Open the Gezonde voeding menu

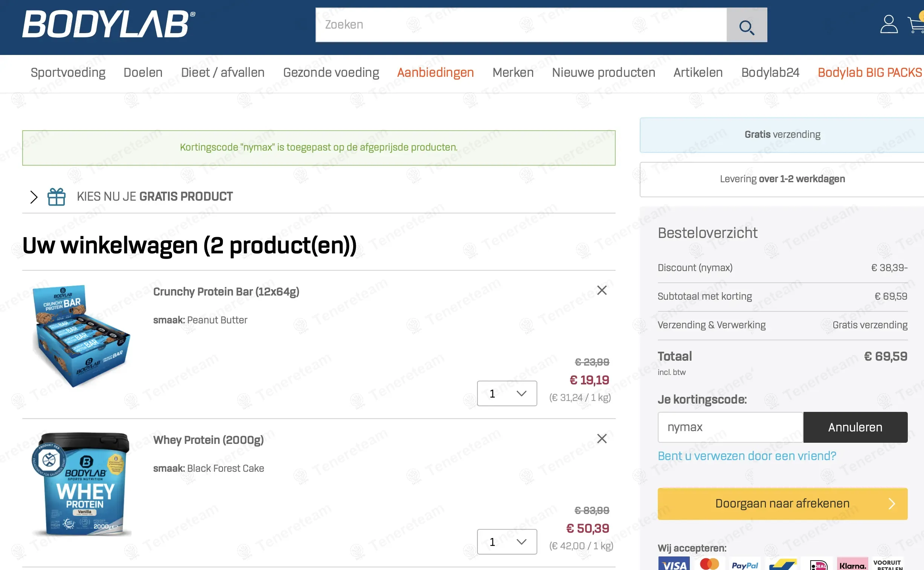331,73
